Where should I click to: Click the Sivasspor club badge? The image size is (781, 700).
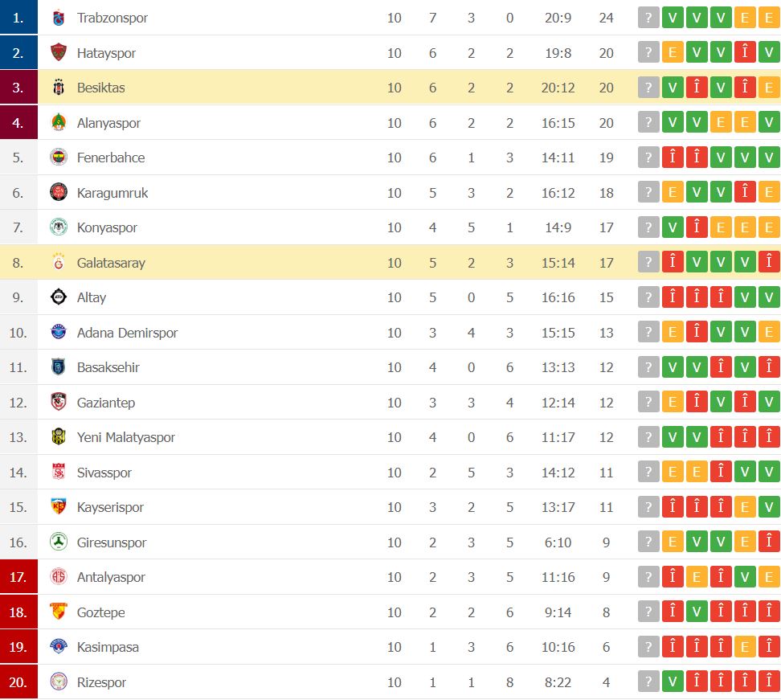59,473
